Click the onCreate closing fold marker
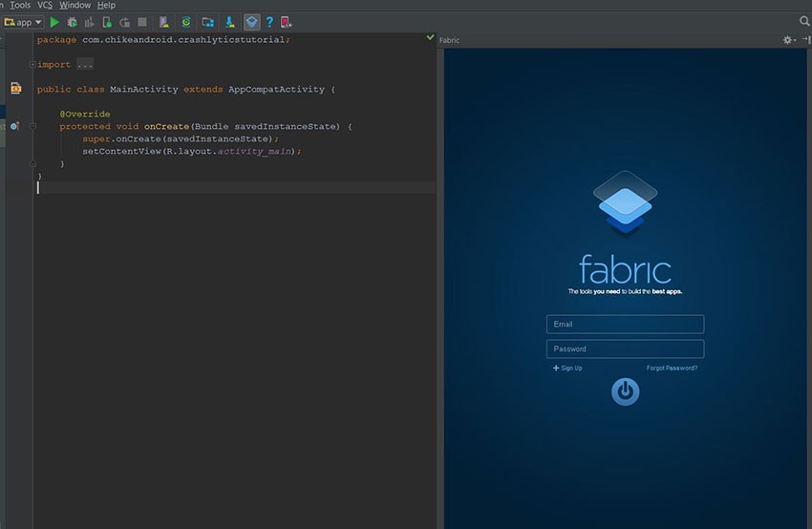This screenshot has width=812, height=529. (x=32, y=164)
